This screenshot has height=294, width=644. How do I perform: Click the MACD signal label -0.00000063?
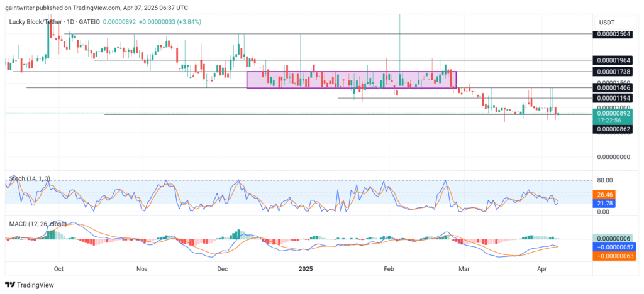coord(614,256)
